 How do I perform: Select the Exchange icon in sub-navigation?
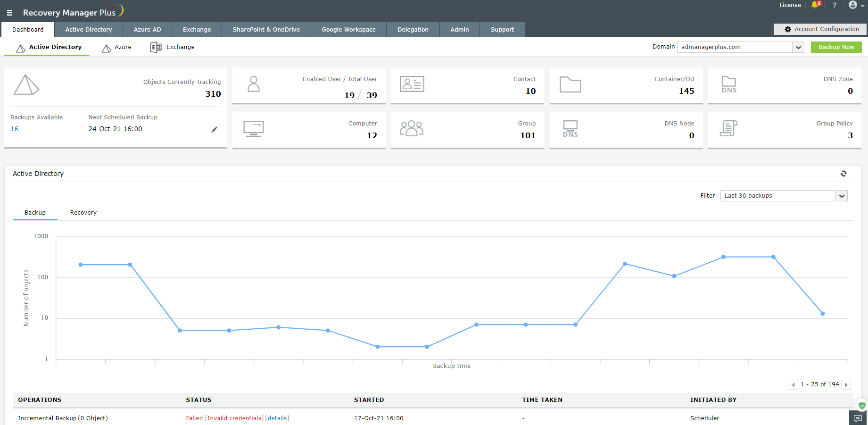pyautogui.click(x=156, y=47)
